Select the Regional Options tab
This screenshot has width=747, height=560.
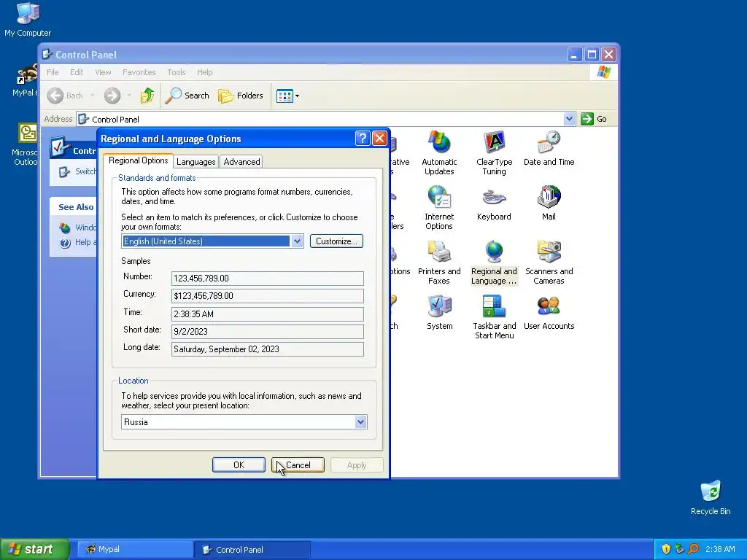click(x=138, y=160)
